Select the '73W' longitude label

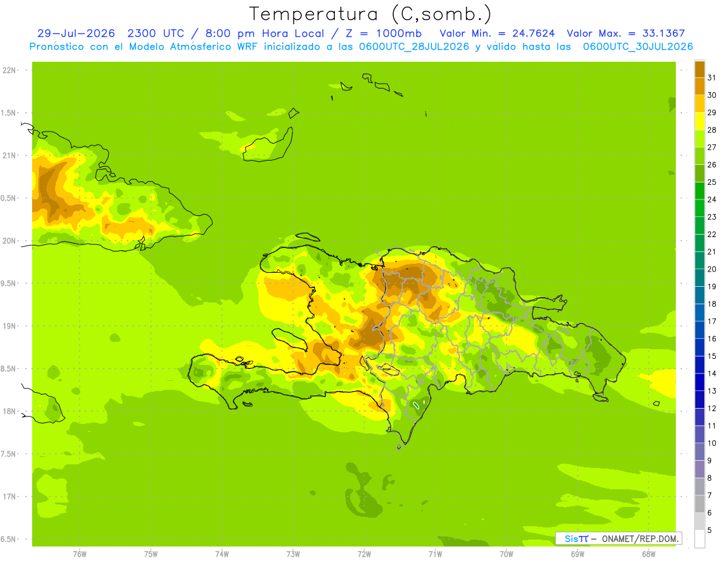[293, 554]
